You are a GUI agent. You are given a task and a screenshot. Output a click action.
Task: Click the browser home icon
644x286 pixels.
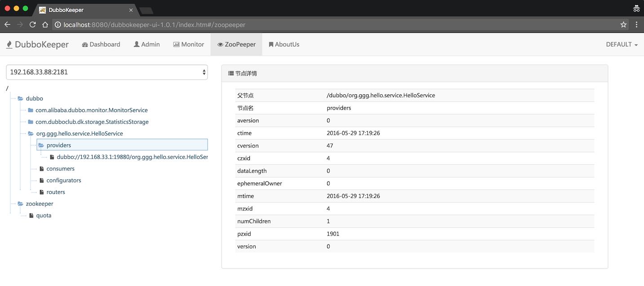[45, 25]
